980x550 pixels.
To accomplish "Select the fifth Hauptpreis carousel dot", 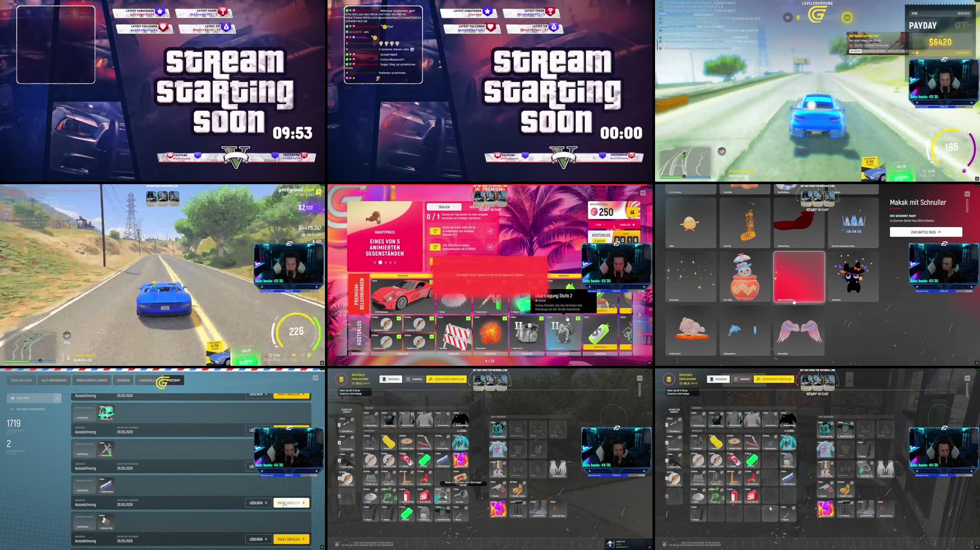I will point(395,262).
